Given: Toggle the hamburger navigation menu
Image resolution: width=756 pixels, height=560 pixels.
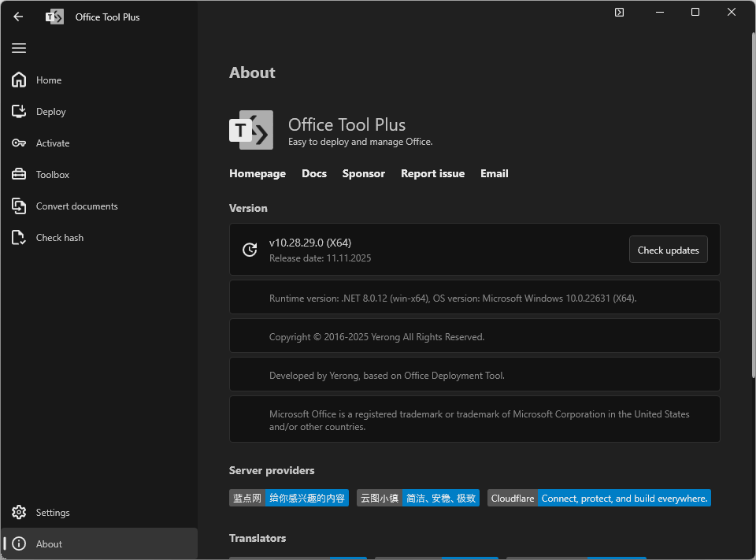Looking at the screenshot, I should [x=19, y=48].
